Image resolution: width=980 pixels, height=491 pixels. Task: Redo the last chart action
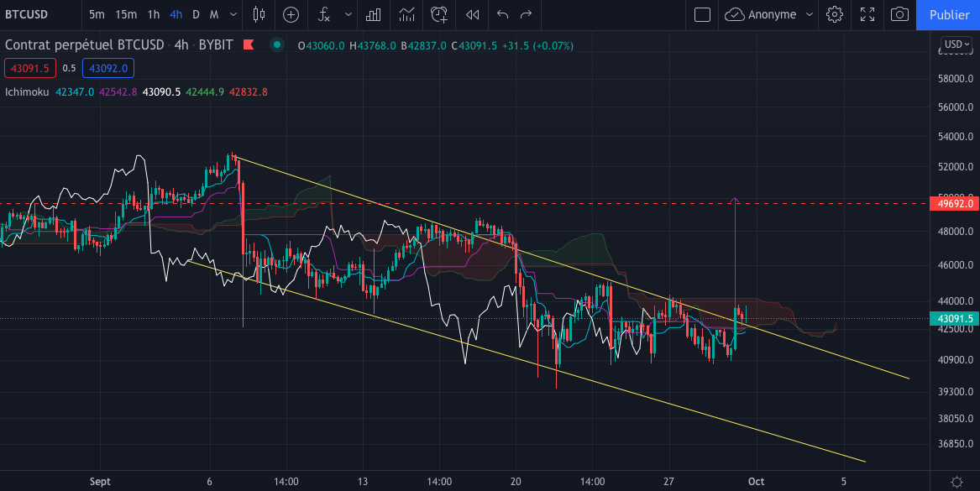tap(527, 14)
